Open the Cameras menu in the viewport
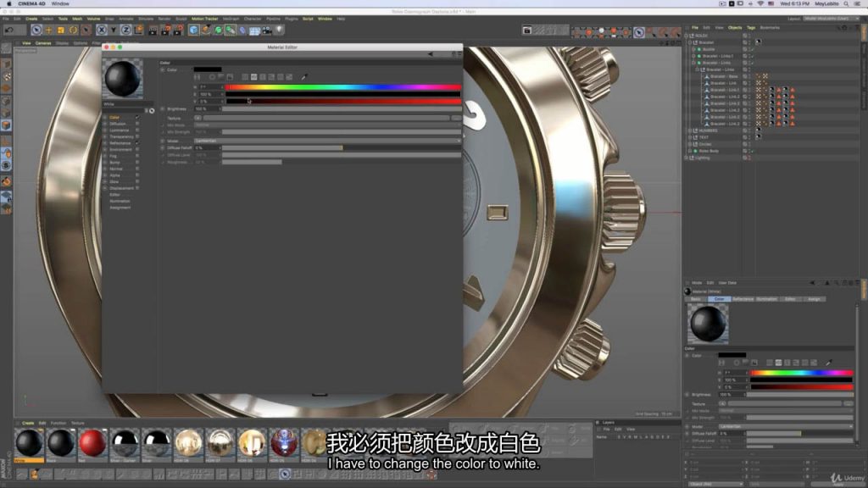The height and width of the screenshot is (488, 868). (x=43, y=43)
